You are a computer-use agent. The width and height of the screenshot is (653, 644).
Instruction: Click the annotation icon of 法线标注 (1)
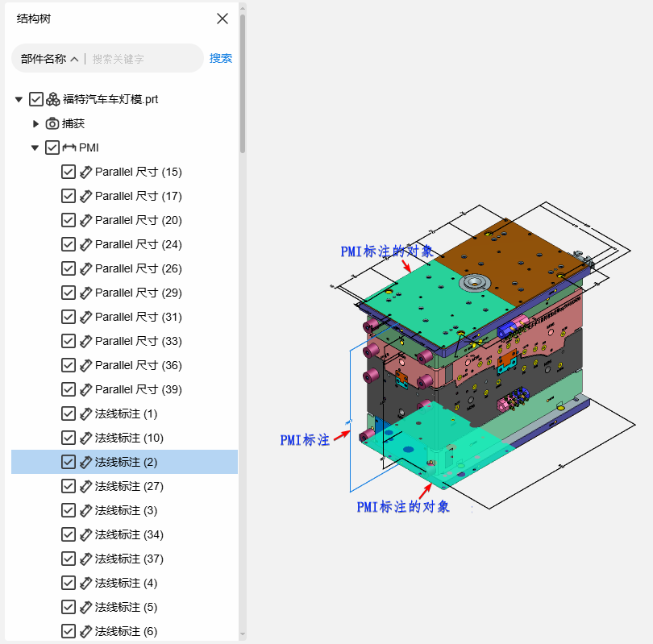click(85, 413)
